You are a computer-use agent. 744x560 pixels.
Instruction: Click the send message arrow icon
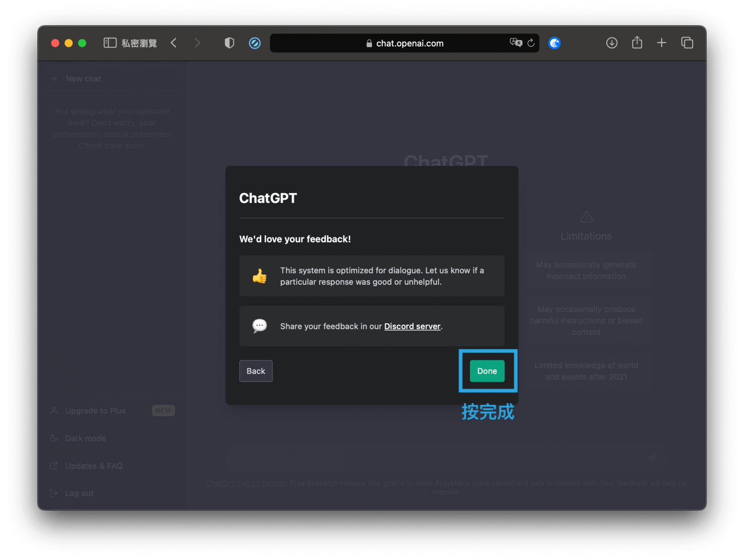click(652, 458)
